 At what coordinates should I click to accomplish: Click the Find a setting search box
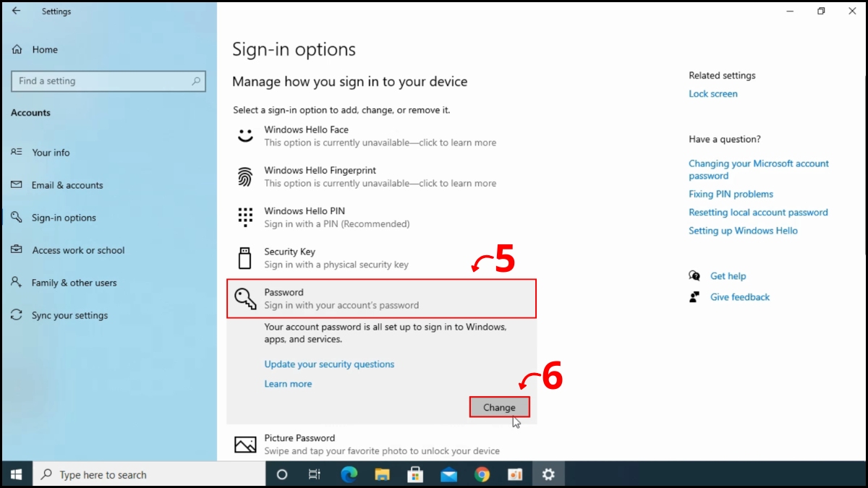coord(108,81)
